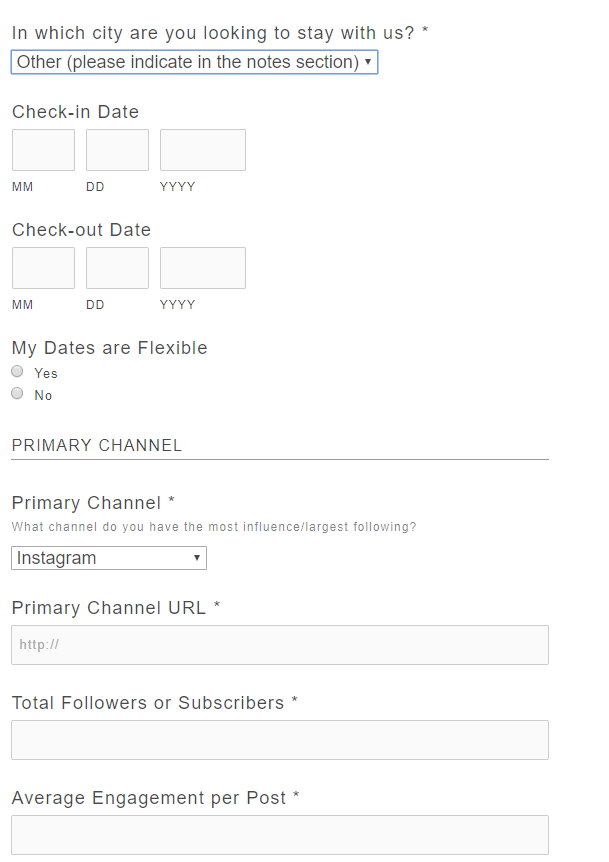Viewport: 609px width, 862px height.
Task: Select the Check-out month (MM) field
Action: pyautogui.click(x=43, y=268)
